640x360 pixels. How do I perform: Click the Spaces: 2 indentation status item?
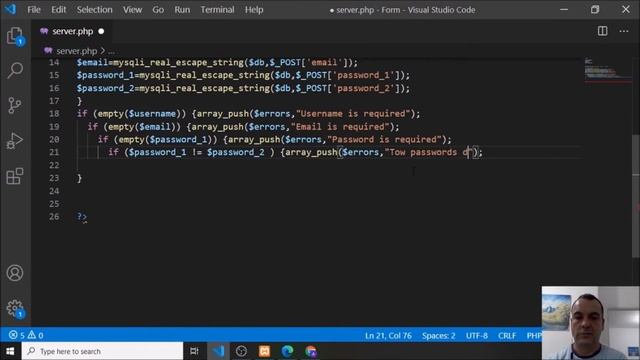tap(438, 336)
